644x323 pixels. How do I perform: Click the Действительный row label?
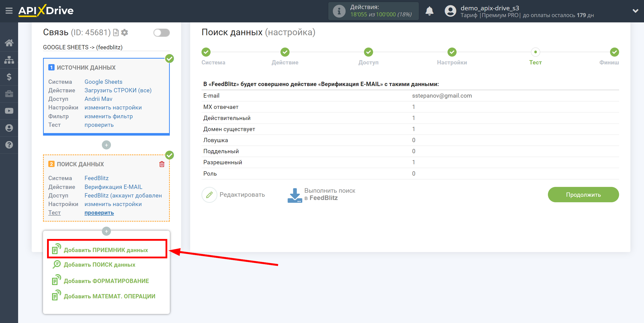pyautogui.click(x=227, y=118)
